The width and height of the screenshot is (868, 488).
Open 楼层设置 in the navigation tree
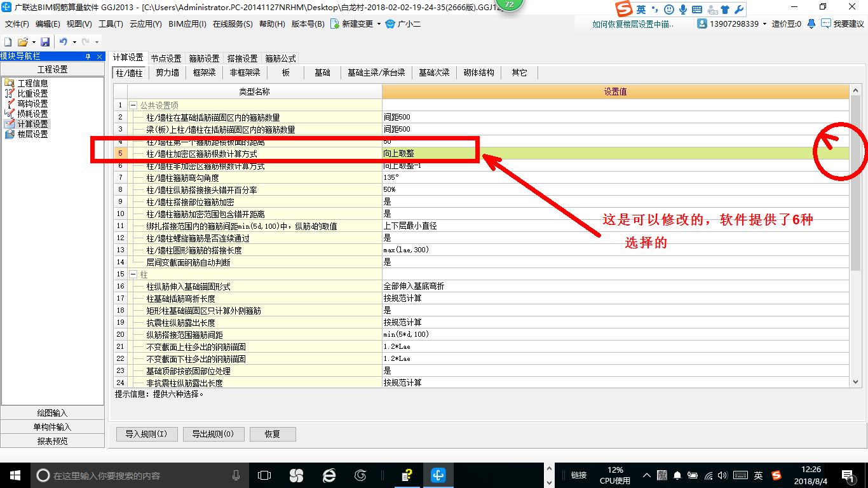(32, 134)
